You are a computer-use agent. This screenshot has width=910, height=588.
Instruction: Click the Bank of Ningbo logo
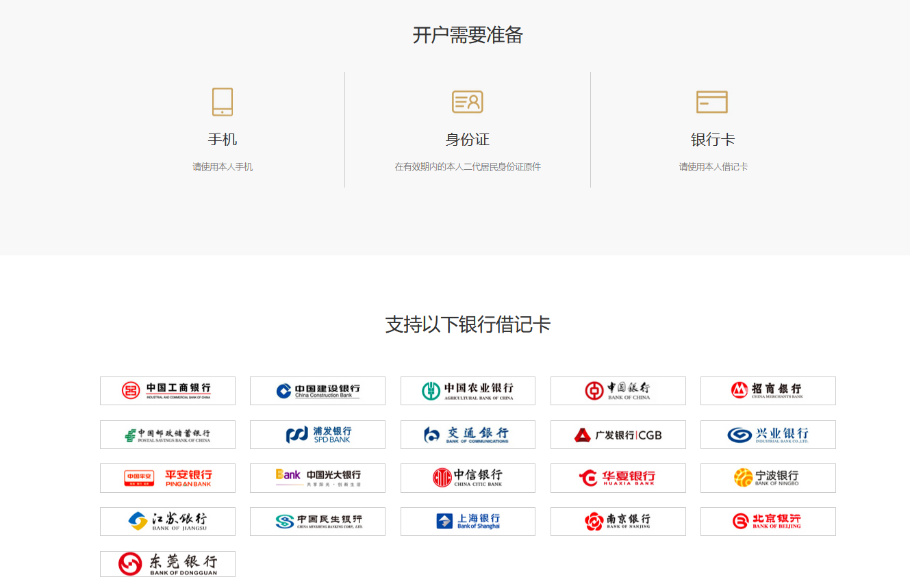768,478
